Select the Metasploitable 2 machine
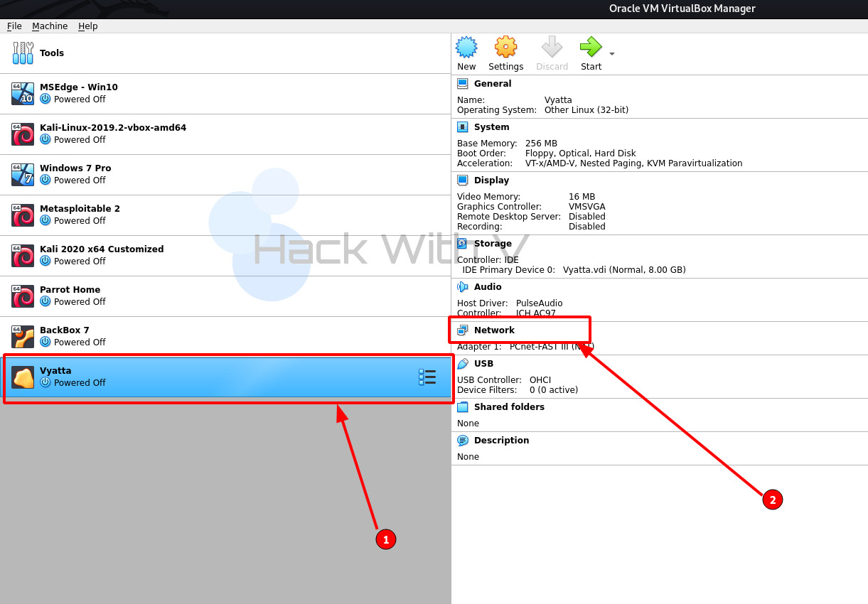 pyautogui.click(x=225, y=215)
